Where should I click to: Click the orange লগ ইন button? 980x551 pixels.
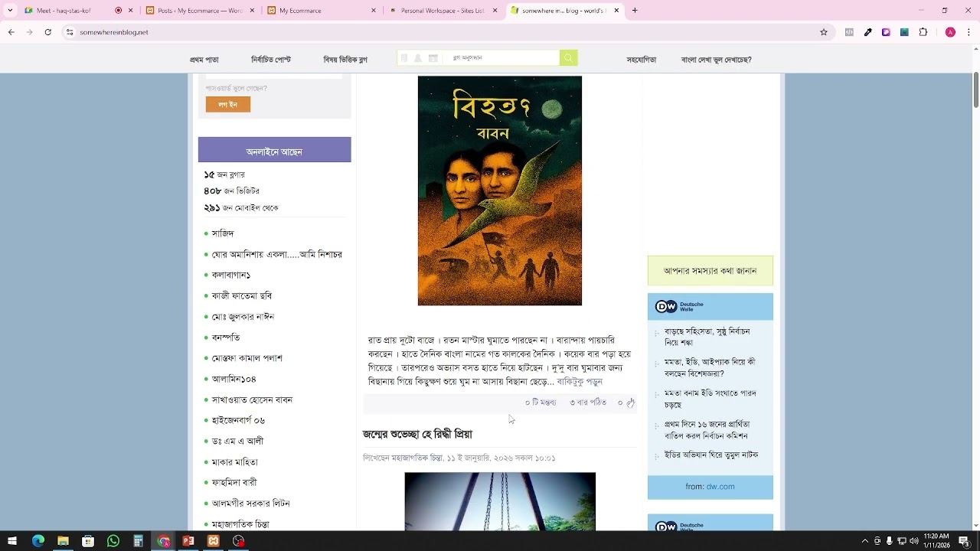pyautogui.click(x=228, y=105)
